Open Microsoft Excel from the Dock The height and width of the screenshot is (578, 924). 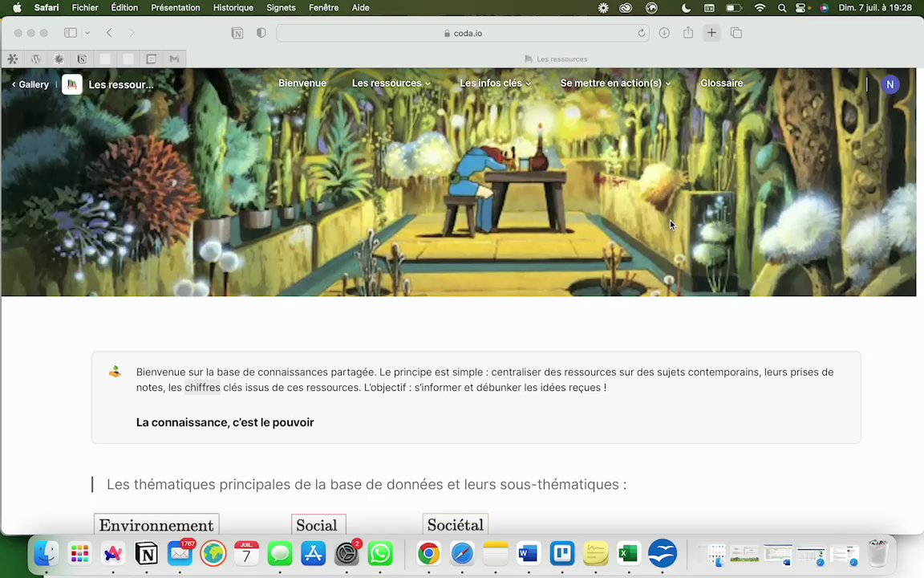(629, 553)
